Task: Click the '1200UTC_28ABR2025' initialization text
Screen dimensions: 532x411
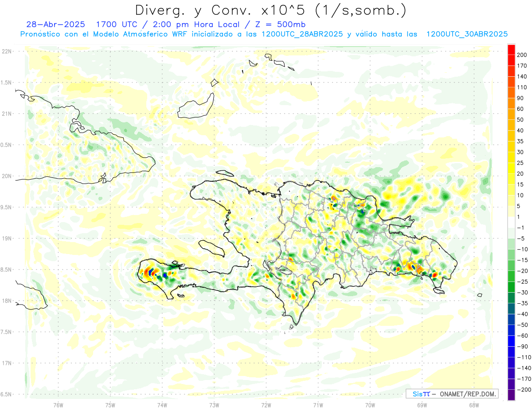Action: pos(302,34)
